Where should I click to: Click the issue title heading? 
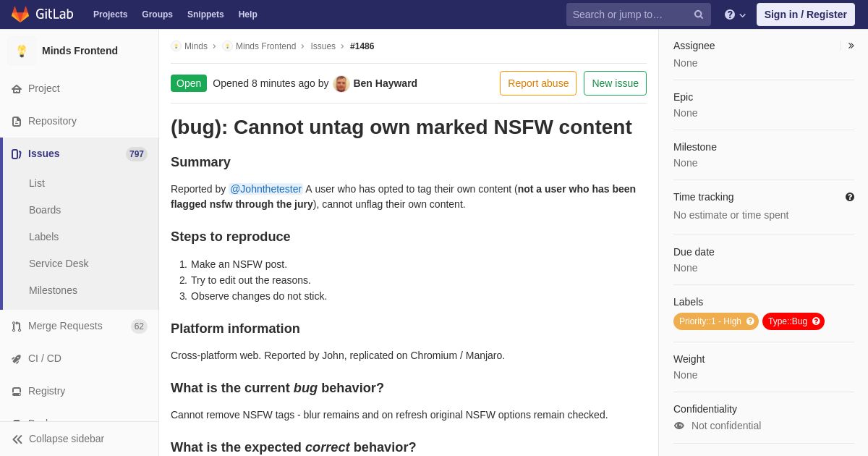(401, 127)
